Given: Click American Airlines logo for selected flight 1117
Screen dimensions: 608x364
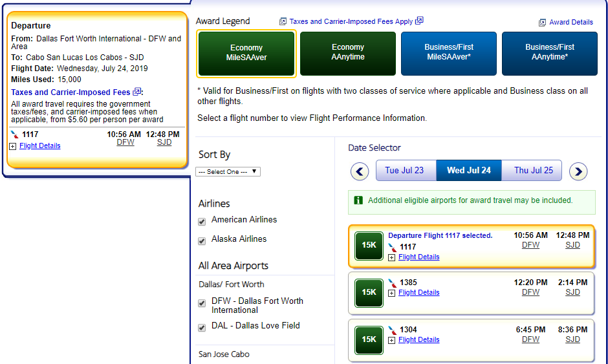Looking at the screenshot, I should [x=393, y=248].
